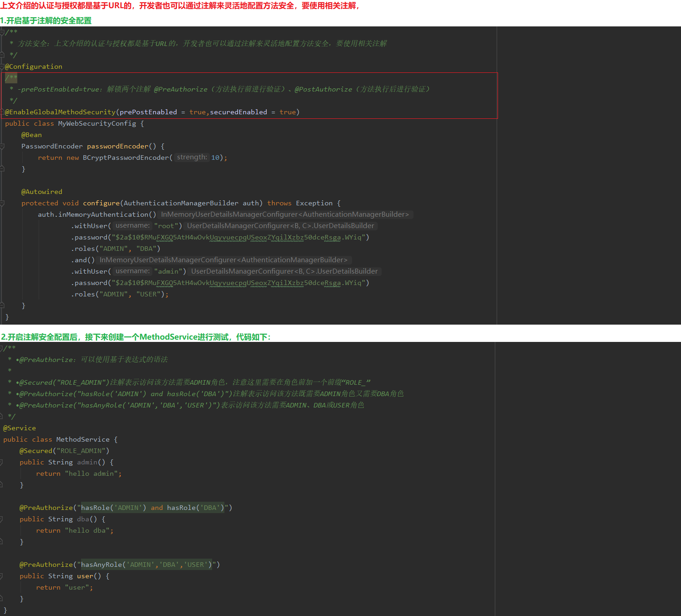681x616 pixels.
Task: Click the @Secured("ROLE_ADMIN") annotation on admin()
Action: [x=64, y=451]
